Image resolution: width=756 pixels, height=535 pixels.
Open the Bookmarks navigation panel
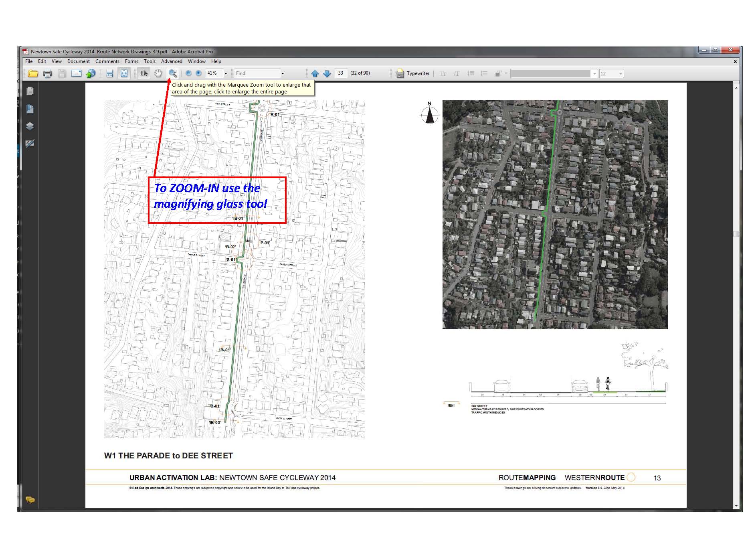coord(30,109)
